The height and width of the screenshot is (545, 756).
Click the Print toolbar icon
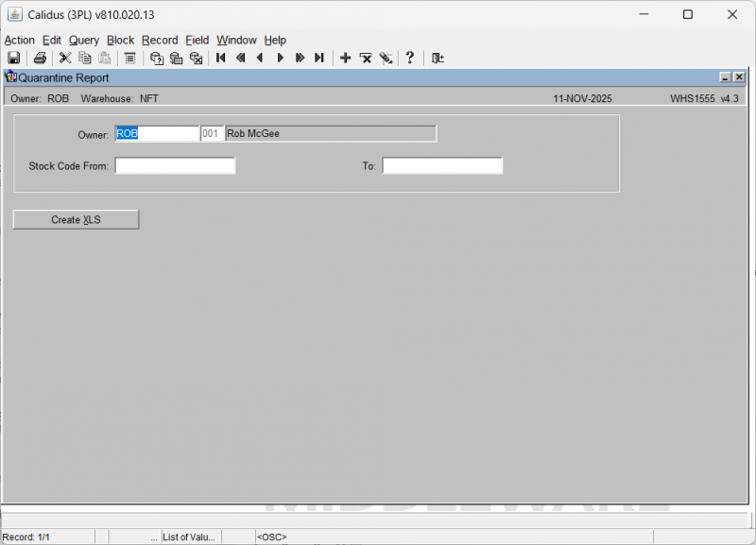tap(40, 58)
